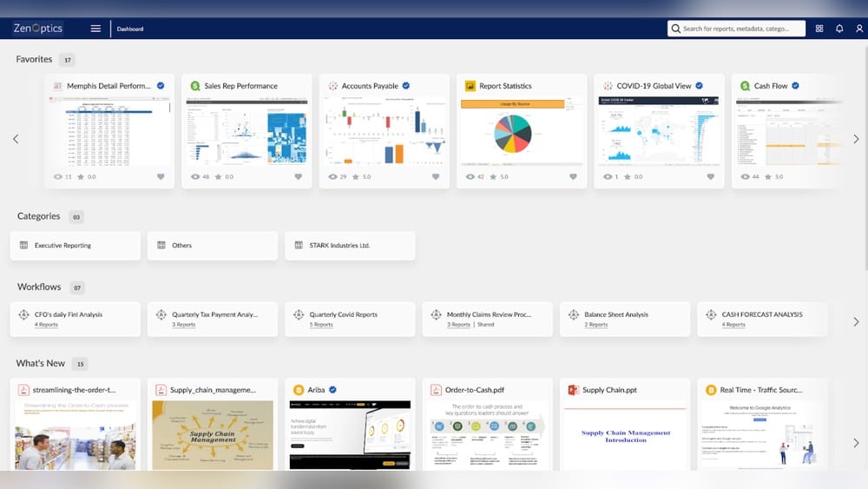Open Quarterly Covid Reports workflow
The width and height of the screenshot is (868, 489).
pyautogui.click(x=350, y=319)
